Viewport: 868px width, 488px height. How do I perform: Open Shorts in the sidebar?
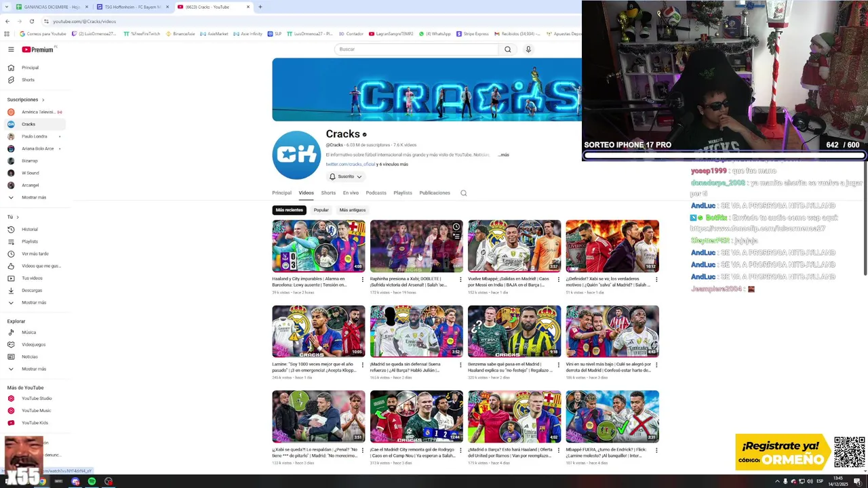28,80
